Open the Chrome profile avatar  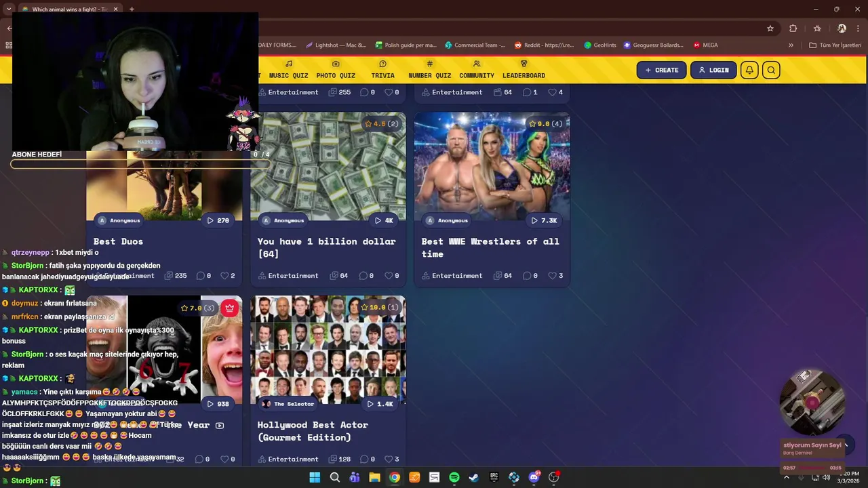point(842,28)
